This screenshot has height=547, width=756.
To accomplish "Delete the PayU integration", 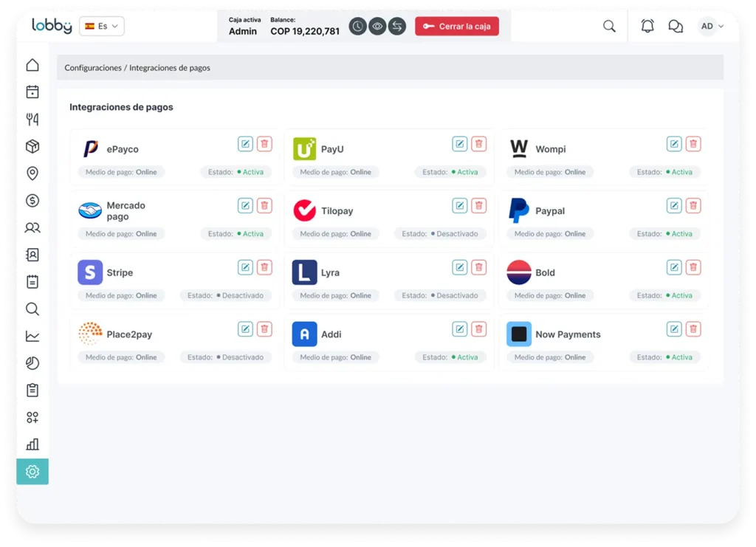I will (x=478, y=144).
